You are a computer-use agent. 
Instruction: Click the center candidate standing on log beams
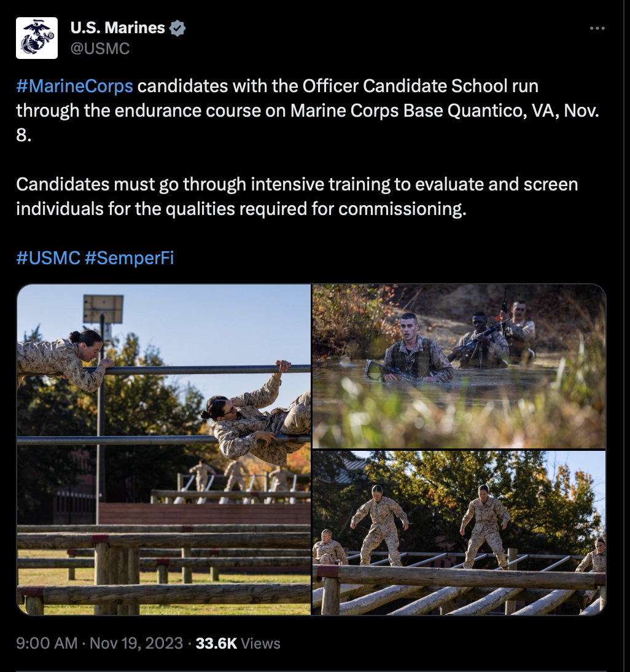click(484, 526)
